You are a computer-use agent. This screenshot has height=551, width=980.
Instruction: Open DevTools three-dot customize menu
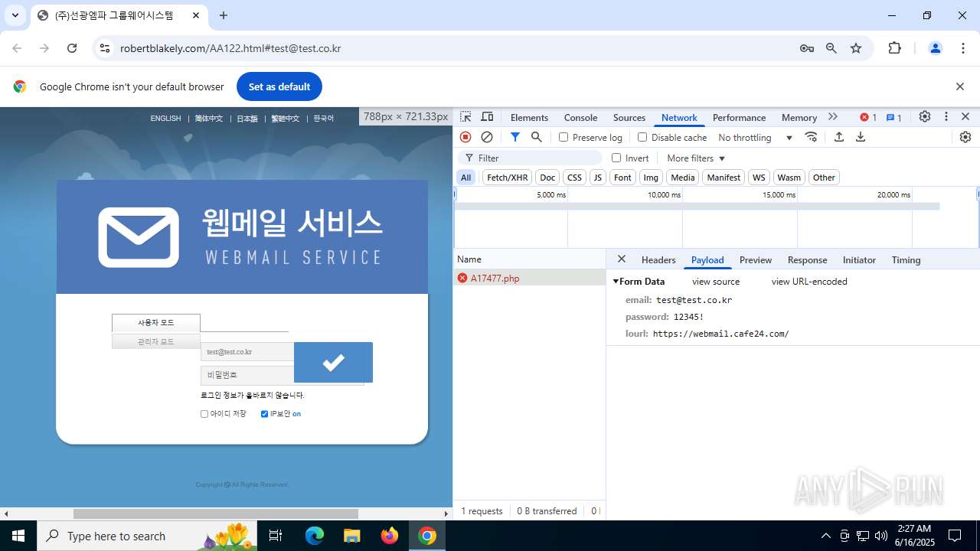click(946, 117)
